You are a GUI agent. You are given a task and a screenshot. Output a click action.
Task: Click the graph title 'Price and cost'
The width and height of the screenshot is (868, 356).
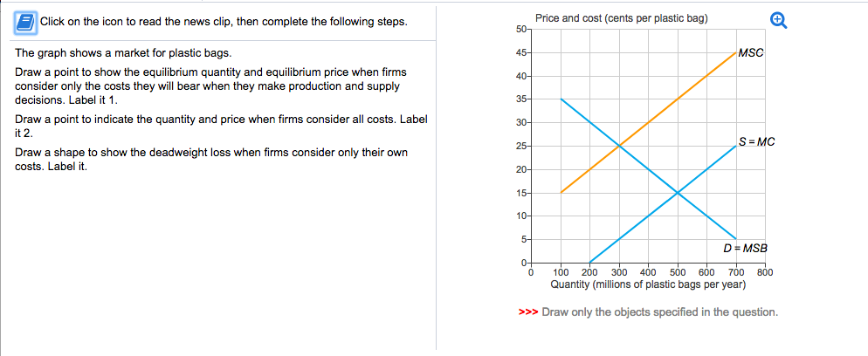click(x=622, y=18)
